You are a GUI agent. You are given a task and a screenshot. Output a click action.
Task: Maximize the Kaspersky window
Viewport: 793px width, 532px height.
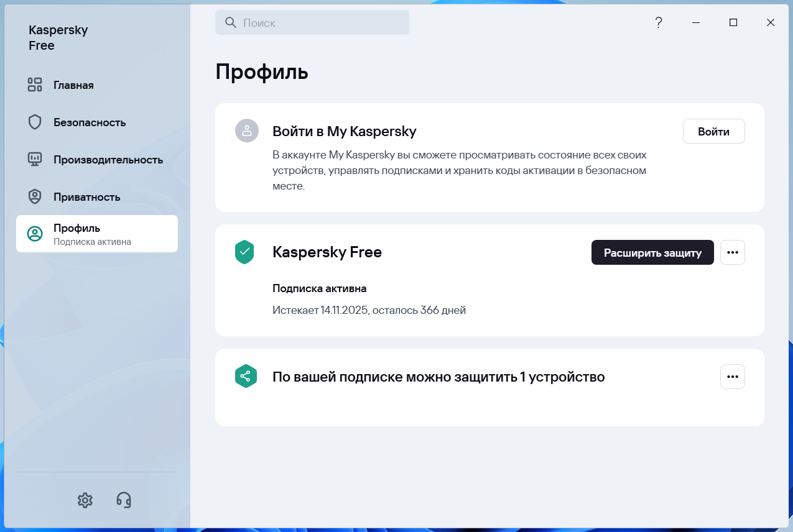733,22
